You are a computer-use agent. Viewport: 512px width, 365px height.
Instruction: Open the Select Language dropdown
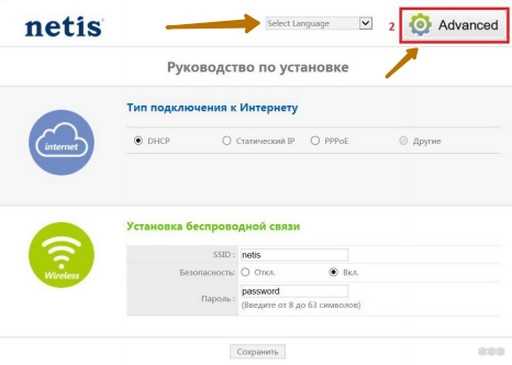[319, 24]
